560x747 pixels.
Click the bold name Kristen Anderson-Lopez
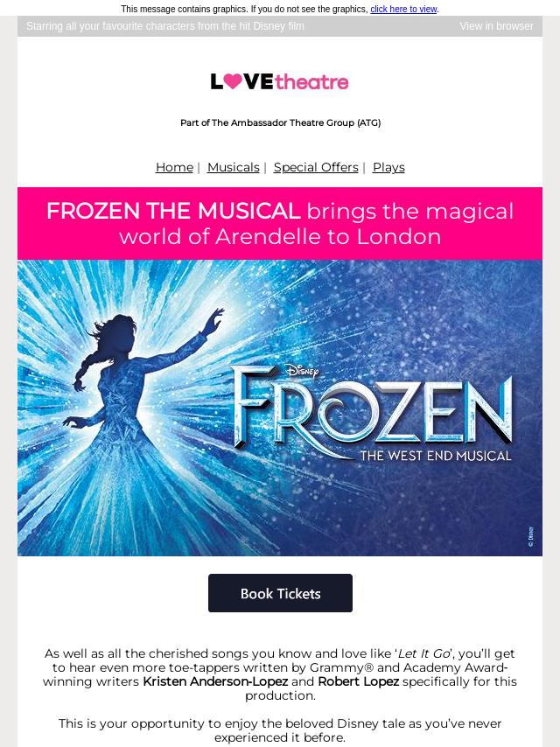click(x=215, y=681)
